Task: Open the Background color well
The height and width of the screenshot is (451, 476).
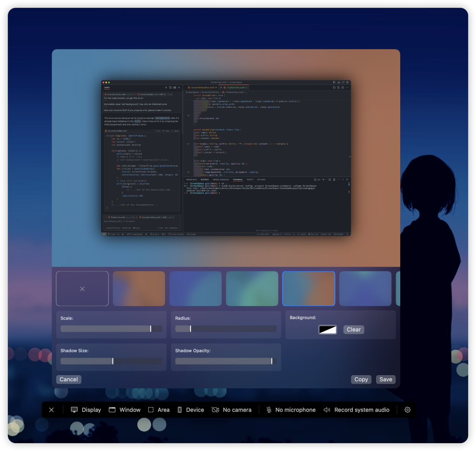Action: (x=328, y=329)
